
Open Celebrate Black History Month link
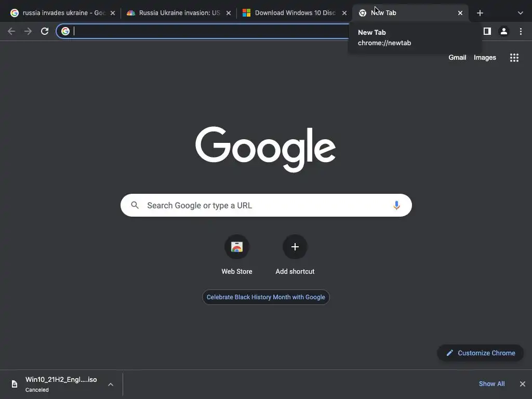click(265, 297)
